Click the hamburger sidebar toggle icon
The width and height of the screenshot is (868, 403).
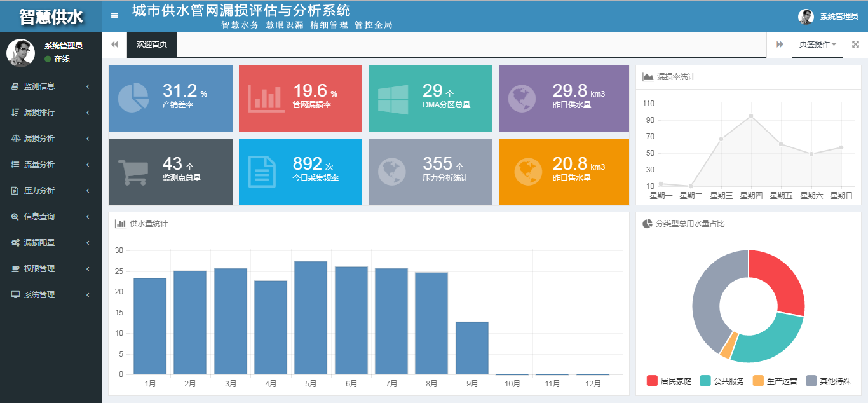[114, 16]
